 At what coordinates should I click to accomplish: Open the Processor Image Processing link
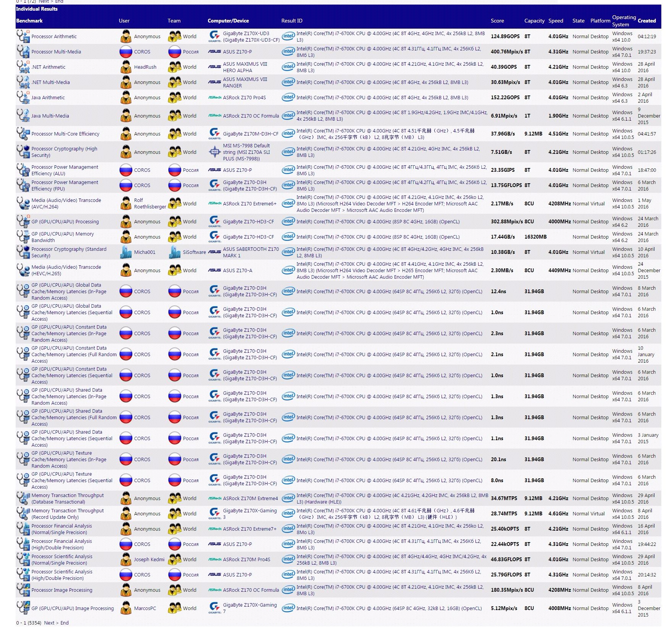click(x=62, y=590)
